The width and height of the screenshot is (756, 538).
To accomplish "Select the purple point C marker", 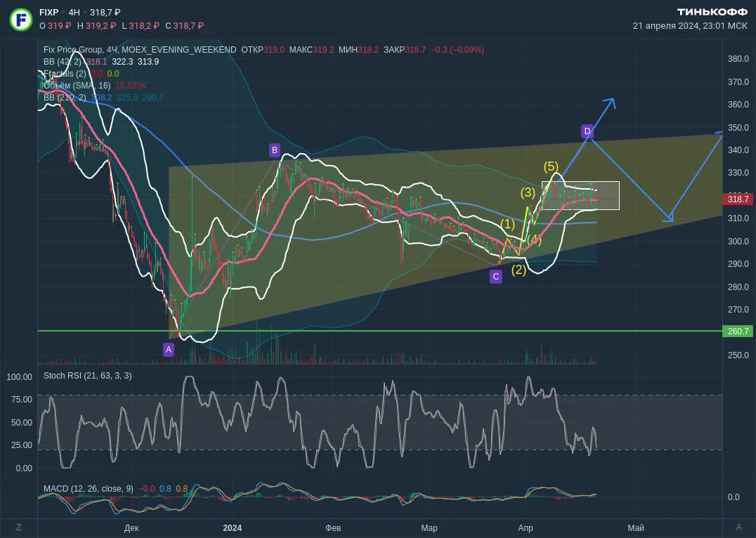I will click(x=495, y=277).
